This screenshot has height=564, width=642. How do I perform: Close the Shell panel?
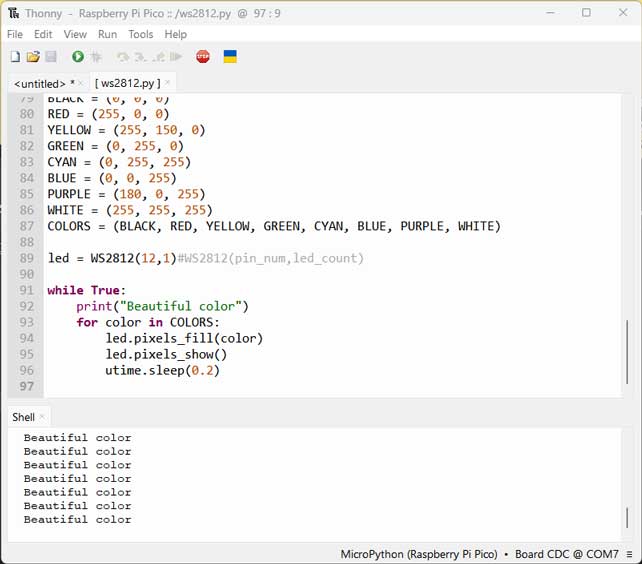pos(42,417)
